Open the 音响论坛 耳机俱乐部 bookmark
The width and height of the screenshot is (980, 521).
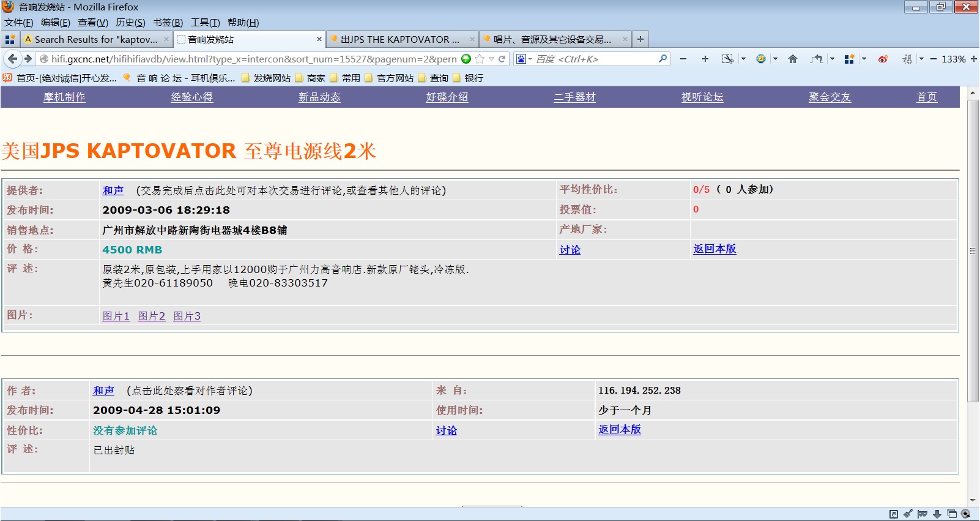pos(179,78)
